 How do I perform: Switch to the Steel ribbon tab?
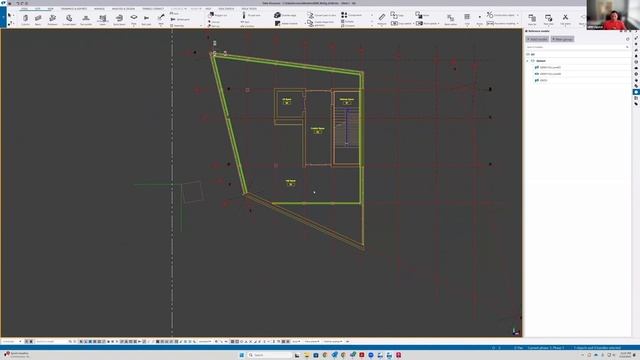24,9
